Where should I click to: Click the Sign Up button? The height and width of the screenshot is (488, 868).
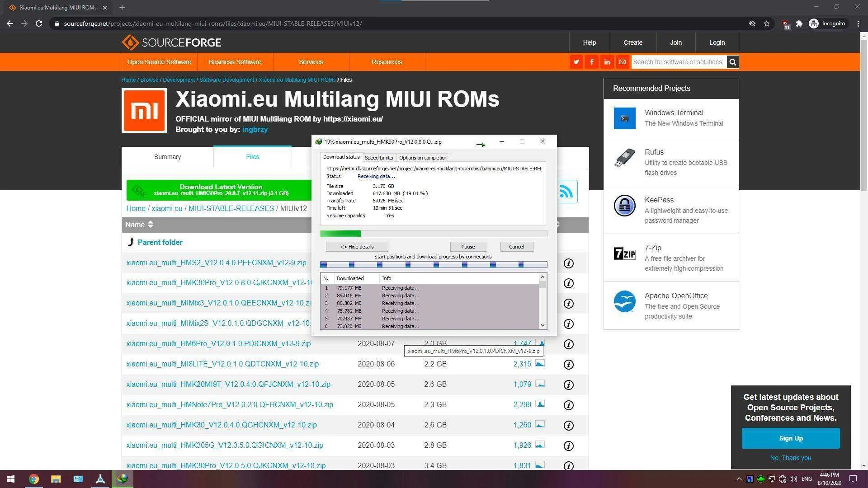click(791, 438)
